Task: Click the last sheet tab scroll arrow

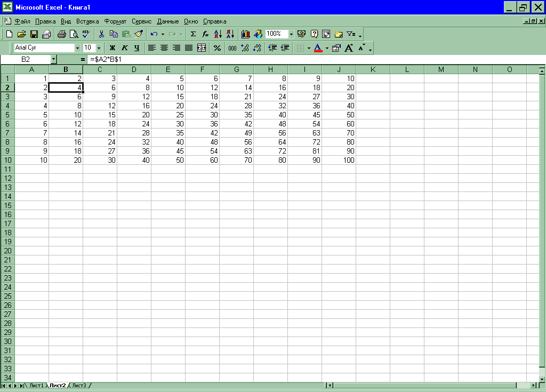Action: pos(22,386)
